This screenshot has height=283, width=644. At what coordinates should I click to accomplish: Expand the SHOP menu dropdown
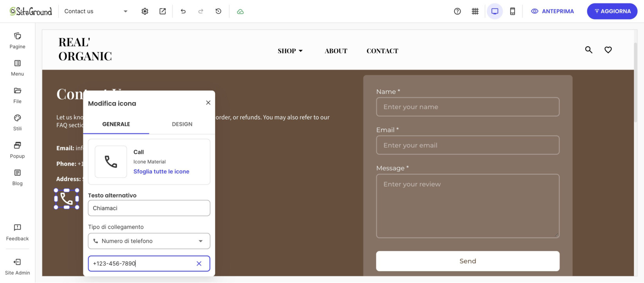click(290, 51)
